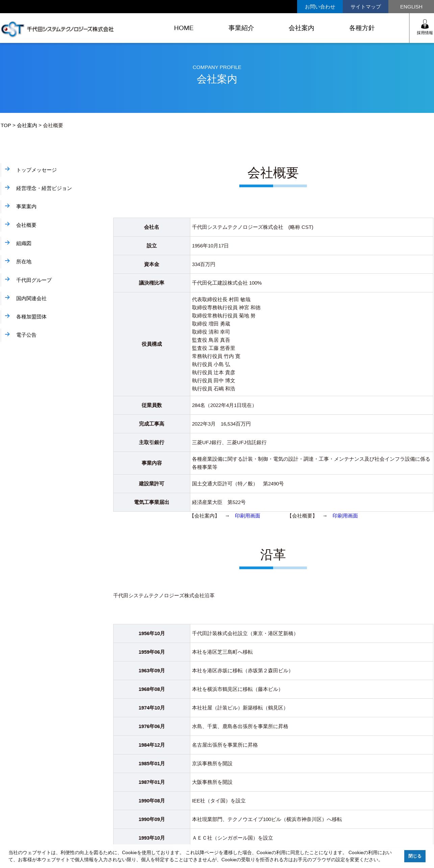Open 各種方針 in main navigation
434x868 pixels.
click(362, 28)
